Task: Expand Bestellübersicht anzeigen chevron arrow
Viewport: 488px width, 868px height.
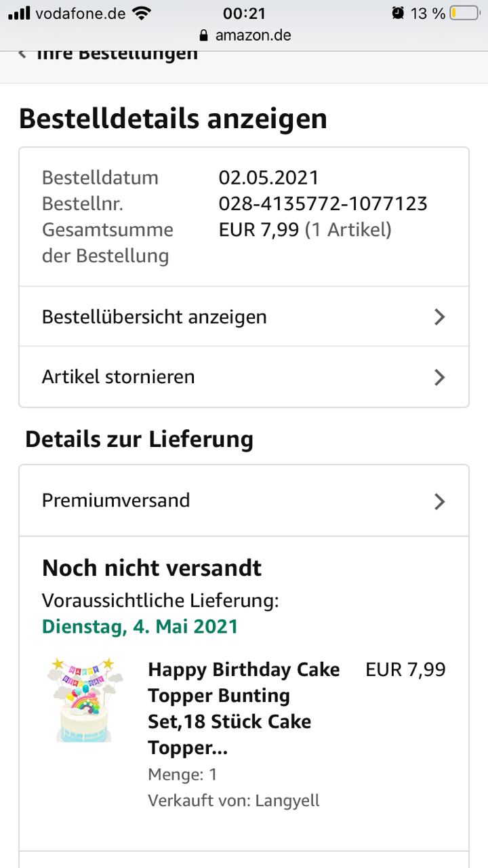Action: (440, 317)
